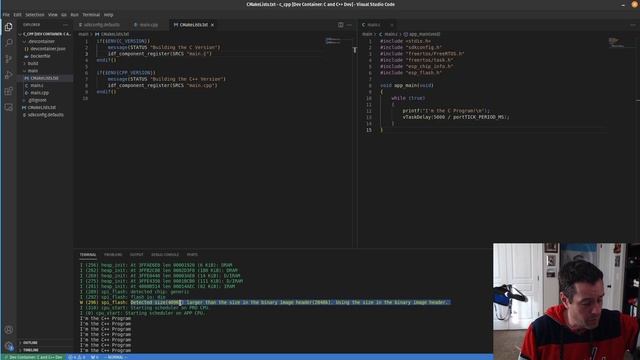Switch to the OUTPUT panel tab
Screen dimensions: 640x360
(x=136, y=255)
